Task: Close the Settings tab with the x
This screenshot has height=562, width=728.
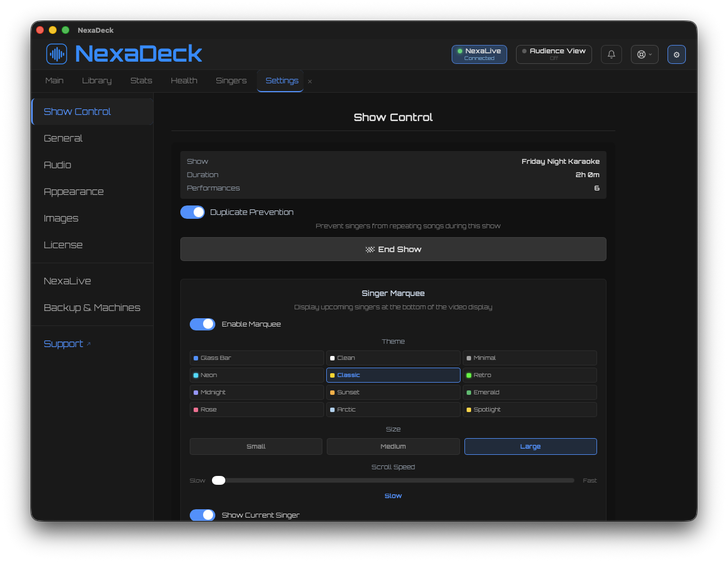Action: pos(310,81)
